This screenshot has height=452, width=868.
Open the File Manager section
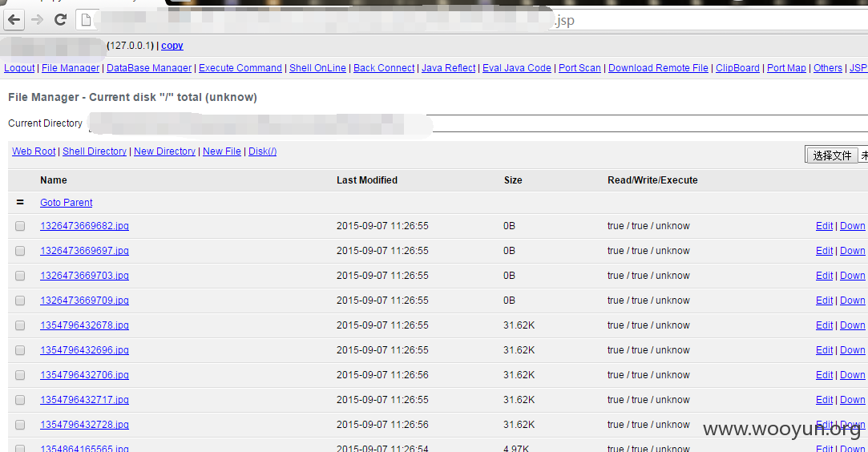[x=71, y=68]
